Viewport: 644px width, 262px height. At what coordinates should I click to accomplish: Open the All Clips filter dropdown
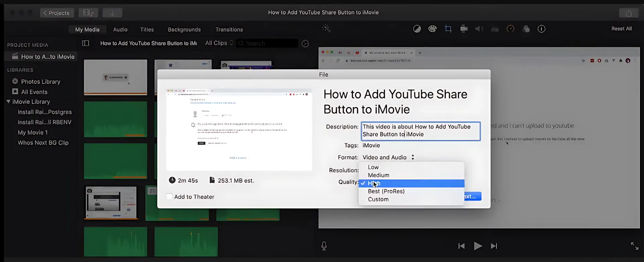pyautogui.click(x=219, y=43)
